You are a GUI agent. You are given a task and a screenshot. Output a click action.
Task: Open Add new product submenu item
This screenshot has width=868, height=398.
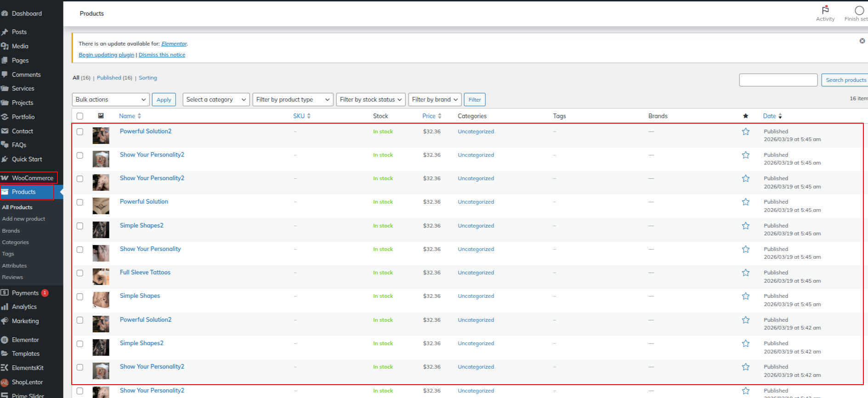click(23, 219)
